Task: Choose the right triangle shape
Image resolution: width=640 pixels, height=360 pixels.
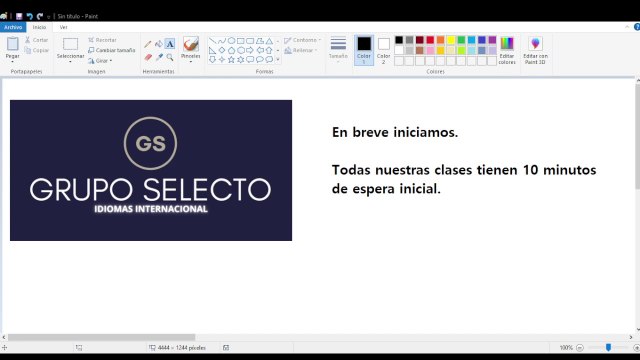Action: pyautogui.click(x=212, y=50)
